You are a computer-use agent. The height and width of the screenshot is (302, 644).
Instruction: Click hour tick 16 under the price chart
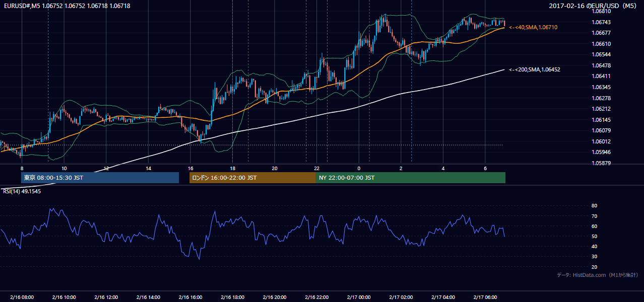pyautogui.click(x=190, y=168)
